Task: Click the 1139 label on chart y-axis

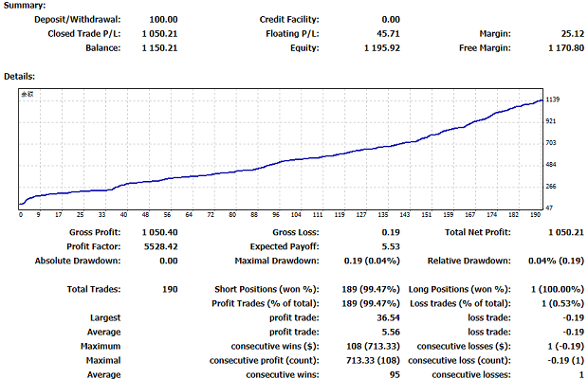Action: click(552, 99)
